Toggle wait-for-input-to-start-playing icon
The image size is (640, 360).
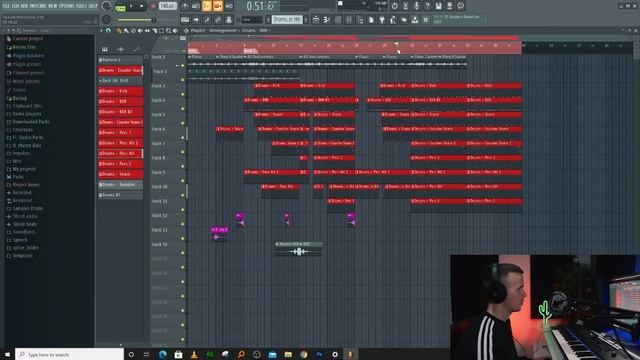[196, 6]
